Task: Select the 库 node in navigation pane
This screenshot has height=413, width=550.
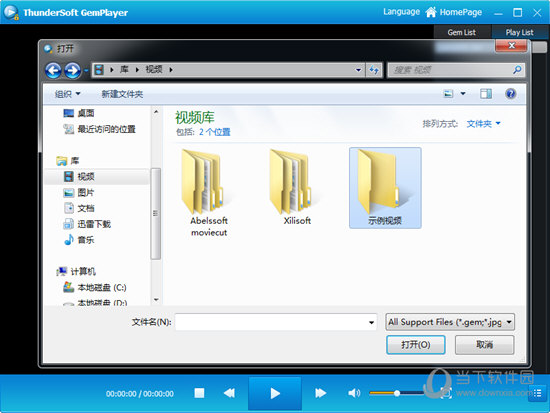Action: [x=68, y=161]
